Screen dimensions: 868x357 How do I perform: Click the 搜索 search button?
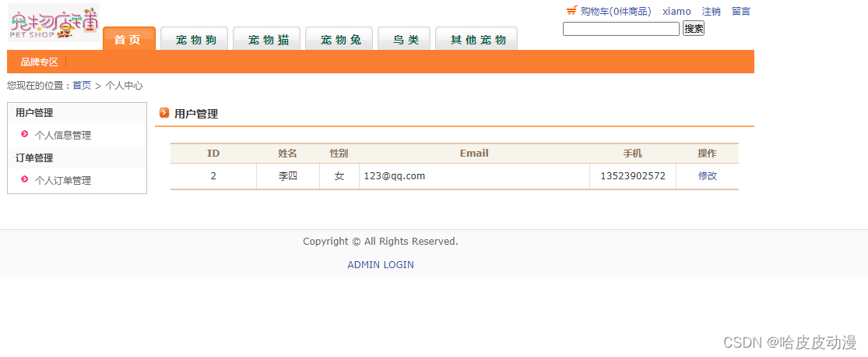click(694, 29)
